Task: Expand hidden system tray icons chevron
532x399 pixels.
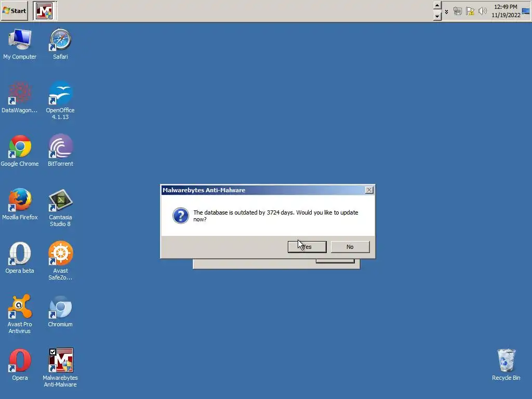Action: click(x=446, y=11)
